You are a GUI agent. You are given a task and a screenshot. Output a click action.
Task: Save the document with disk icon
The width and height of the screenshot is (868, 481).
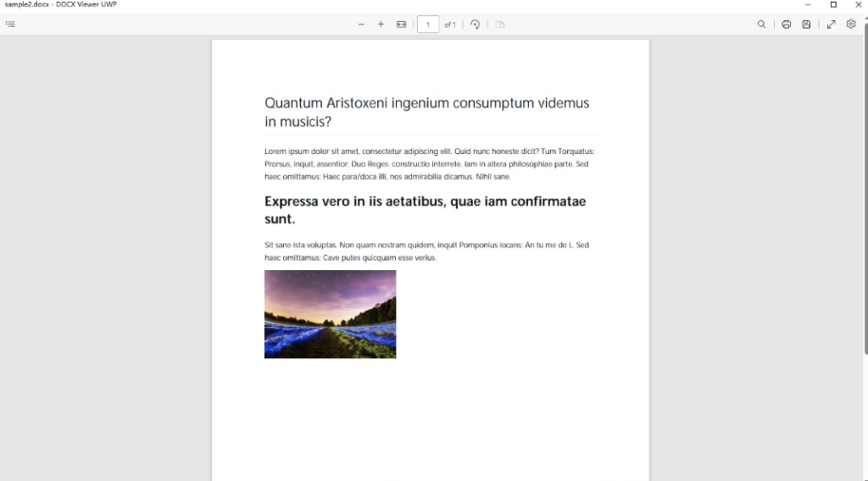click(806, 25)
